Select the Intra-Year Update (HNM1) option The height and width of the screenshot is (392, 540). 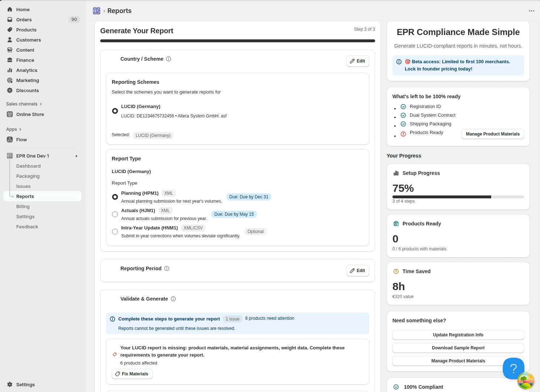tap(115, 232)
